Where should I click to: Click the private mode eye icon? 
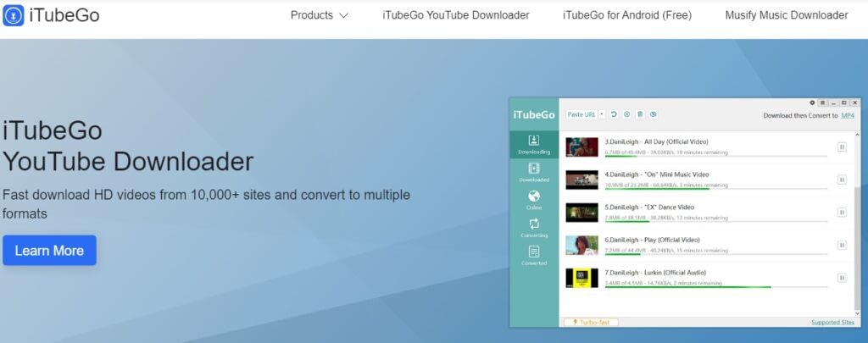pos(654,114)
